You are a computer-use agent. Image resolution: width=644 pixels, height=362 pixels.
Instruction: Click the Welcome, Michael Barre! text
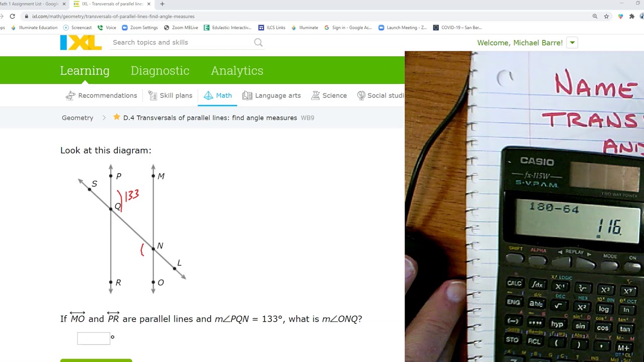click(520, 43)
